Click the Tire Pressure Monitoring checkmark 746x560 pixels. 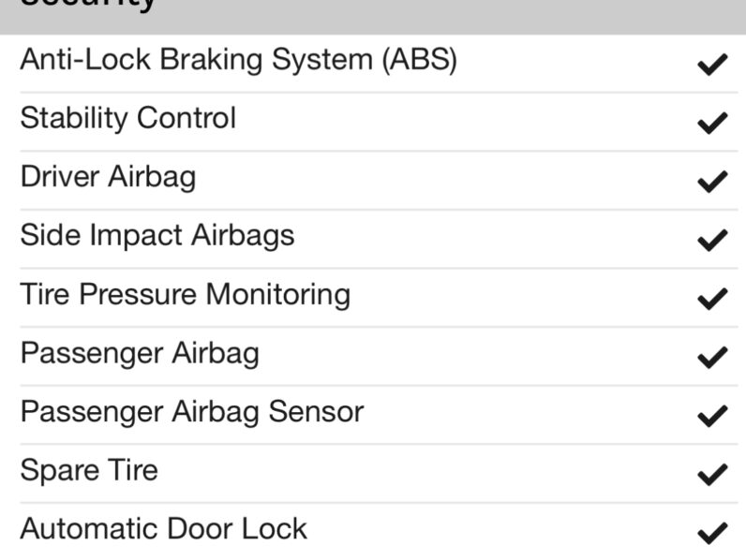712,299
